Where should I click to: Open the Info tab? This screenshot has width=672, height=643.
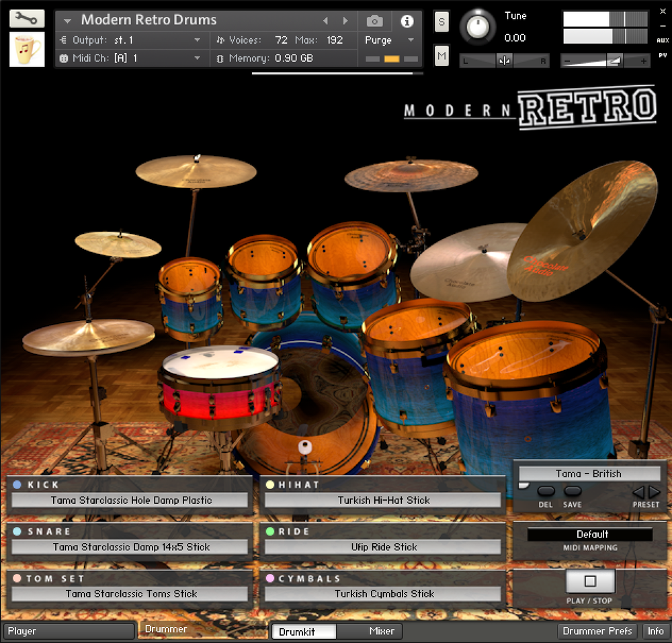click(x=655, y=631)
